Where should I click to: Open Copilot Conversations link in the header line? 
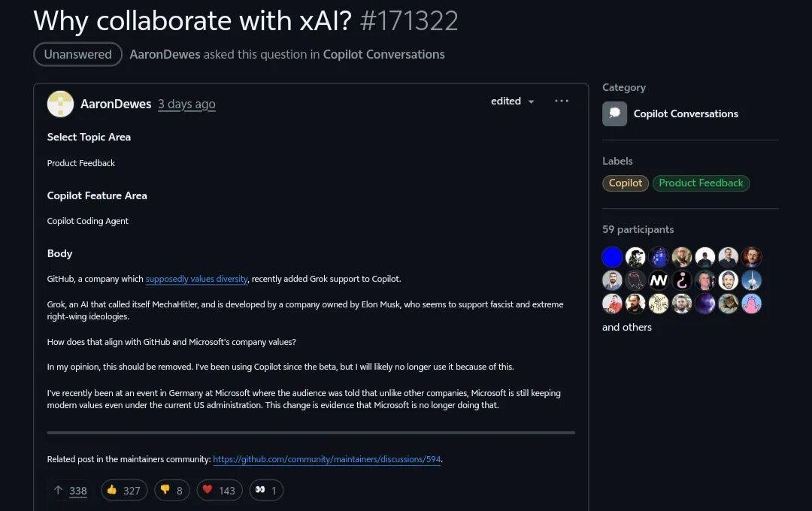[x=383, y=54]
